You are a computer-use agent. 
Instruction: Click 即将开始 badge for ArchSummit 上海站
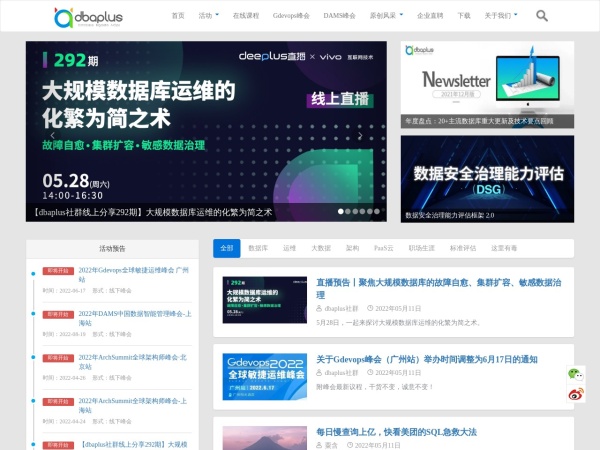coord(58,401)
